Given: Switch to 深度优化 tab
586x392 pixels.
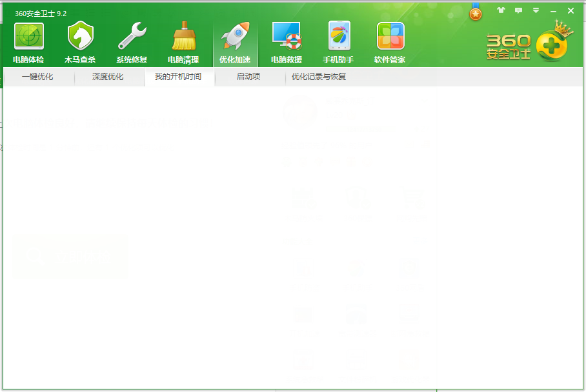Looking at the screenshot, I should click(108, 77).
